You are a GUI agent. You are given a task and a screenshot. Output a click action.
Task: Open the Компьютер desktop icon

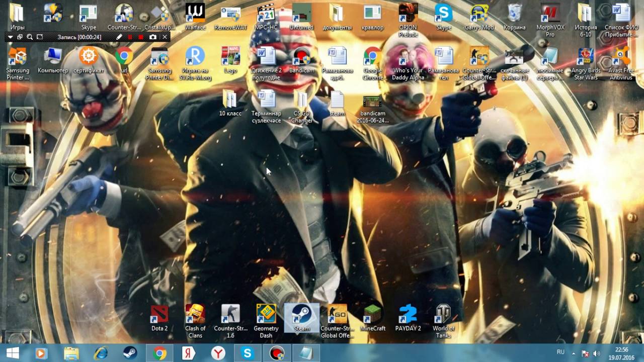click(53, 60)
